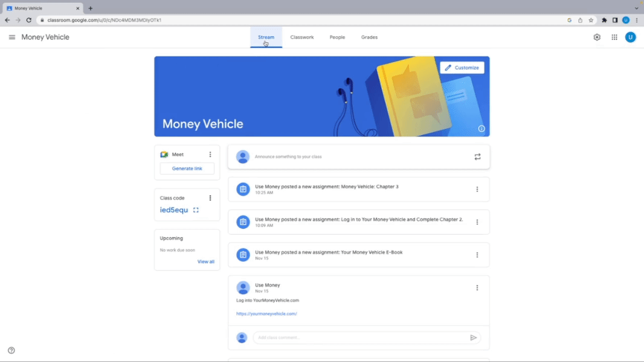Open the browser three-dot menu
Screen dimensions: 644x362
(637, 20)
